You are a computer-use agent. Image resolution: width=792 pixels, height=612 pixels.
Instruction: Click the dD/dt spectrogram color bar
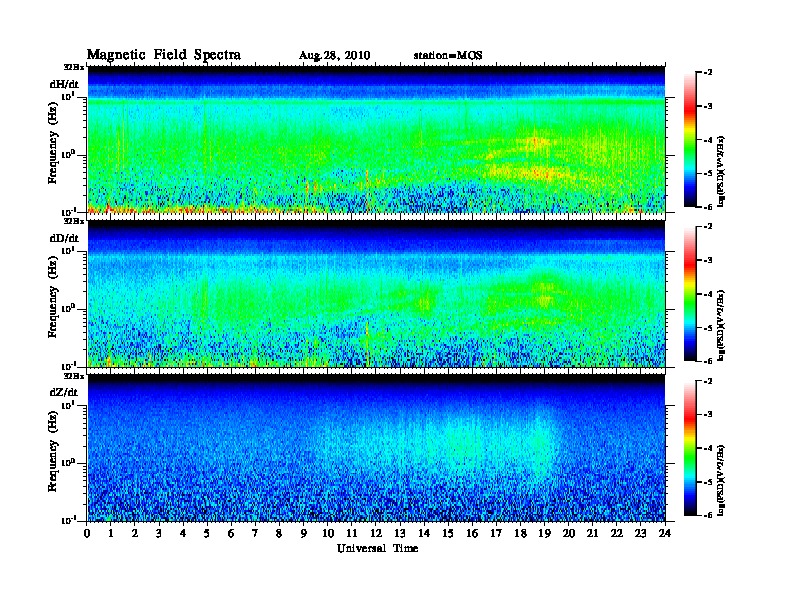[690, 293]
